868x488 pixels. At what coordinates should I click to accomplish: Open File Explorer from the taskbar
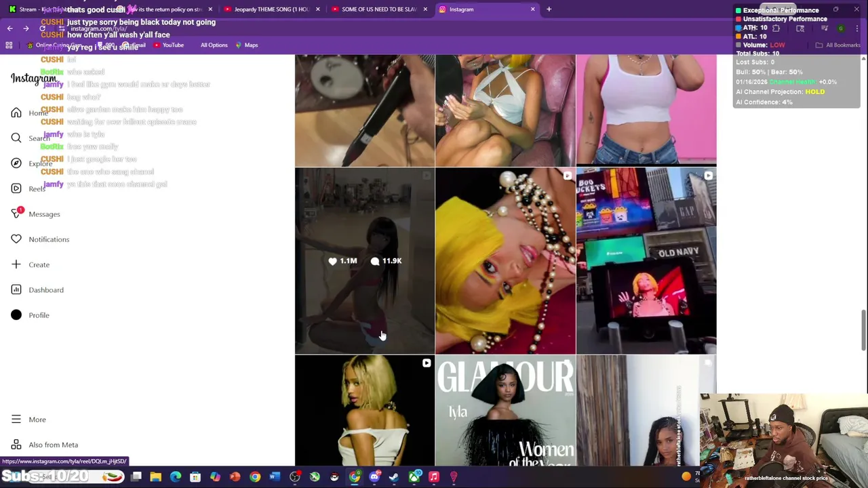point(155,477)
